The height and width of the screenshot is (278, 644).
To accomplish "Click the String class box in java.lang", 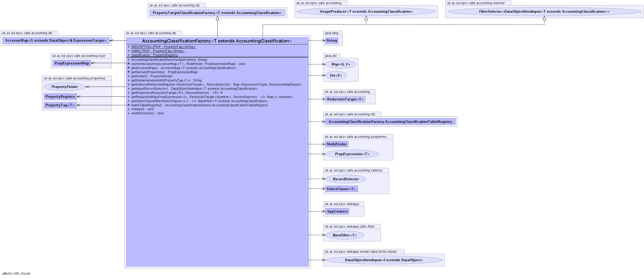I will pyautogui.click(x=332, y=41).
